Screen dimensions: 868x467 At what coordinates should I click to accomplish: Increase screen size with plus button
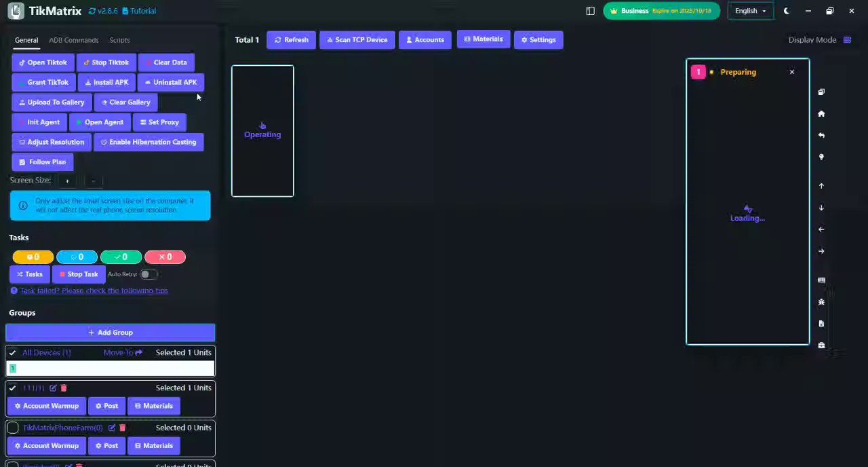click(x=66, y=181)
